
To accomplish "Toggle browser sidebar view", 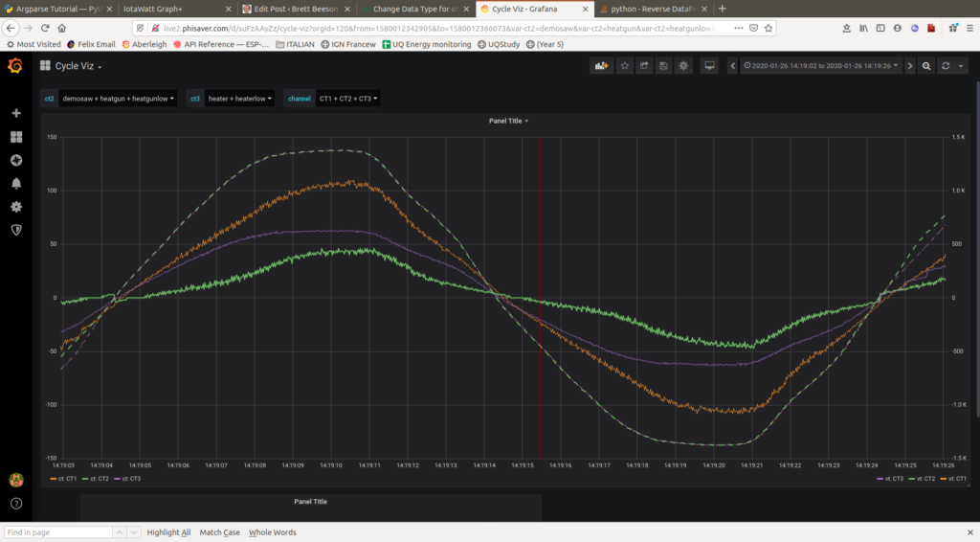I will click(x=880, y=28).
